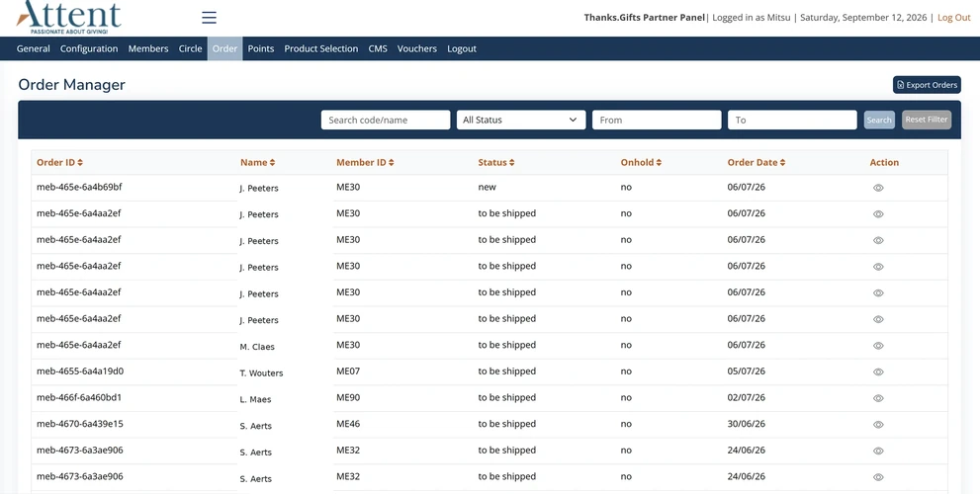Image resolution: width=980 pixels, height=494 pixels.
Task: Select order ID meb-465e-6a4b69bf text
Action: [79, 187]
